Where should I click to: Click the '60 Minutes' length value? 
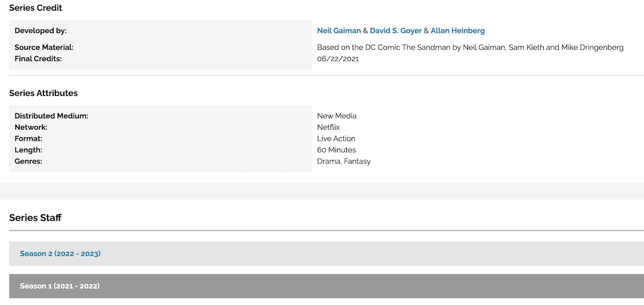(x=336, y=150)
